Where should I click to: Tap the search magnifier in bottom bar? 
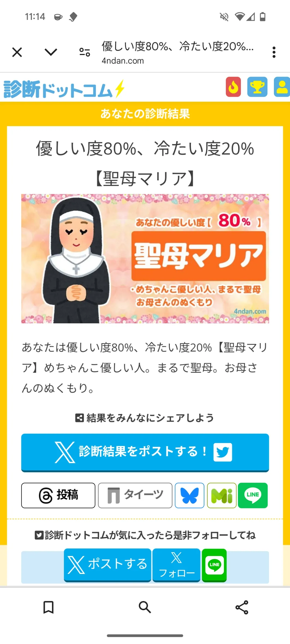pos(145,607)
